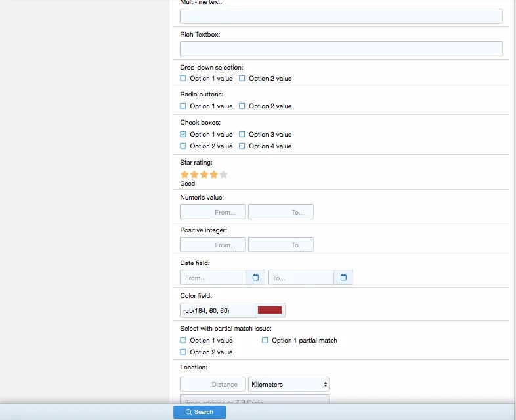
Task: Click the Rich Textbox input field
Action: click(x=341, y=49)
